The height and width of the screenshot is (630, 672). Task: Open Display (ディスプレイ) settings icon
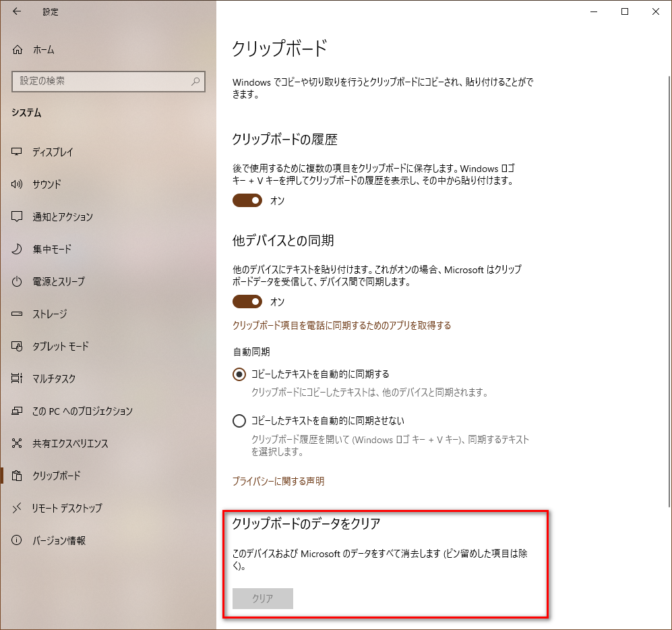tap(18, 152)
